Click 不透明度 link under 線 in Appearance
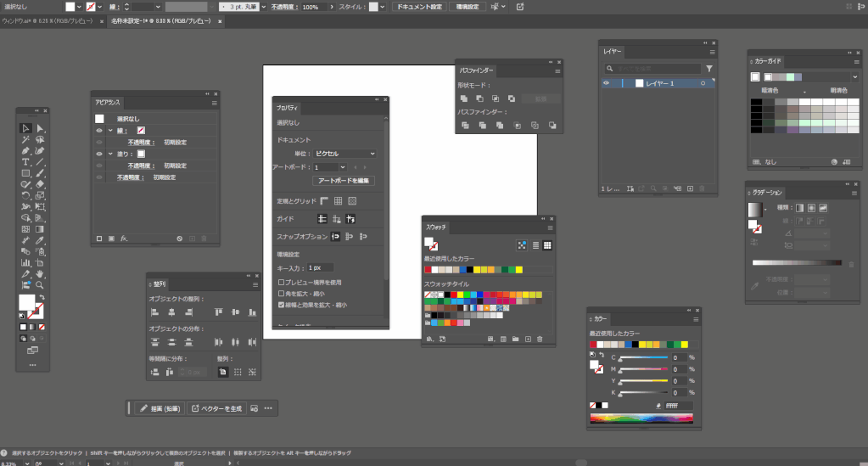The image size is (868, 466). pyautogui.click(x=140, y=143)
